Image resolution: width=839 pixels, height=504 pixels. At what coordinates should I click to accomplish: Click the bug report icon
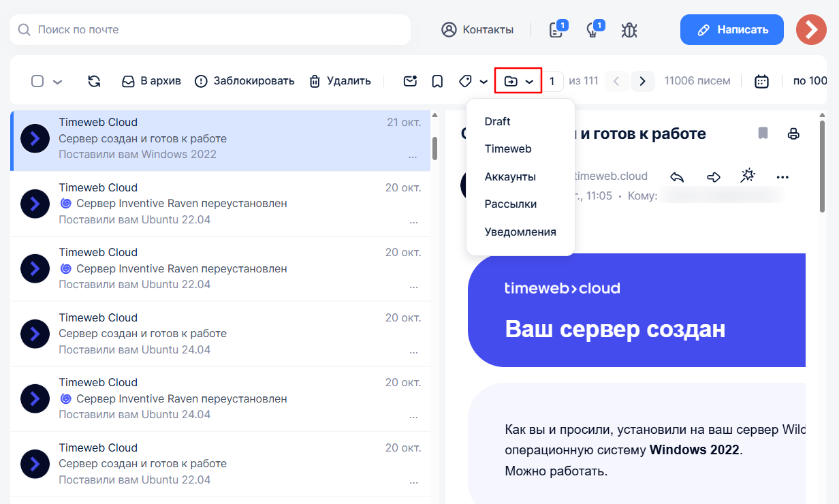tap(629, 30)
